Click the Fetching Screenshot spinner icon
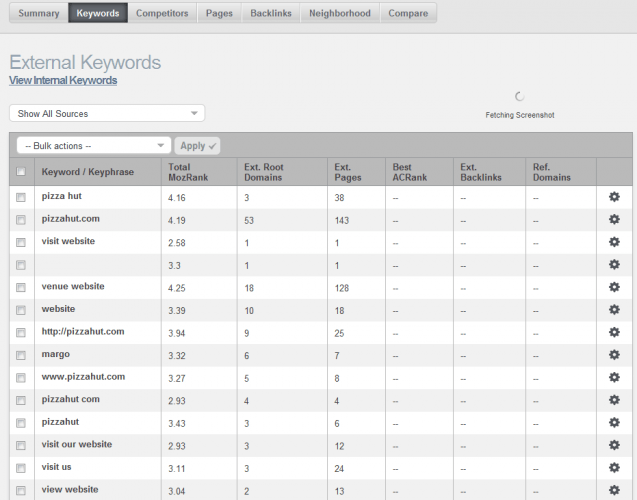 click(x=520, y=97)
